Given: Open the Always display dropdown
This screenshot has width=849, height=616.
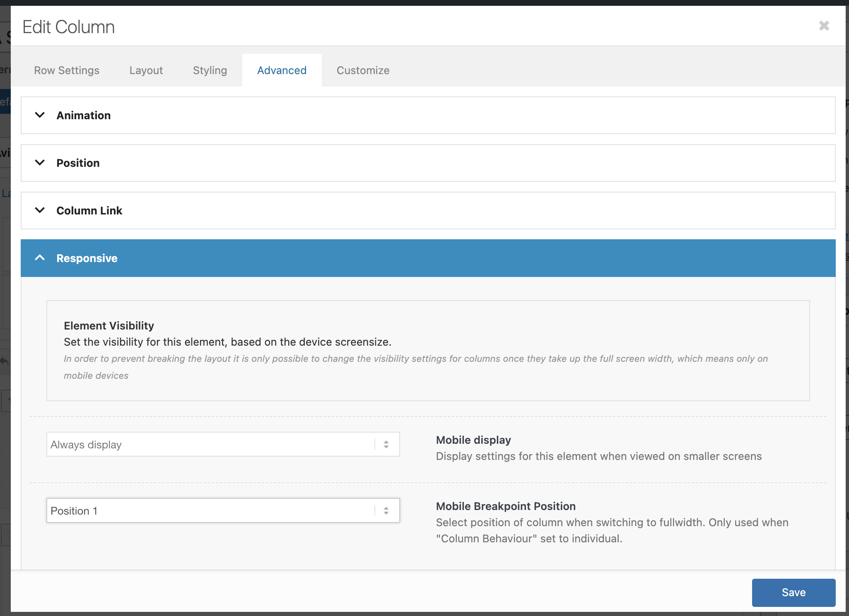Looking at the screenshot, I should (210, 445).
